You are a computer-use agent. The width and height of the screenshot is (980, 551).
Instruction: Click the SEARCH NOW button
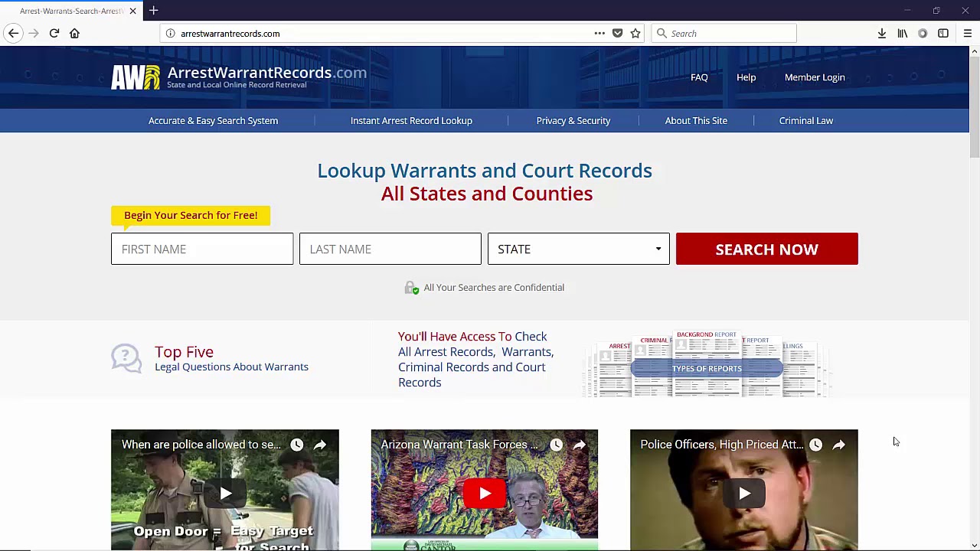click(x=767, y=249)
